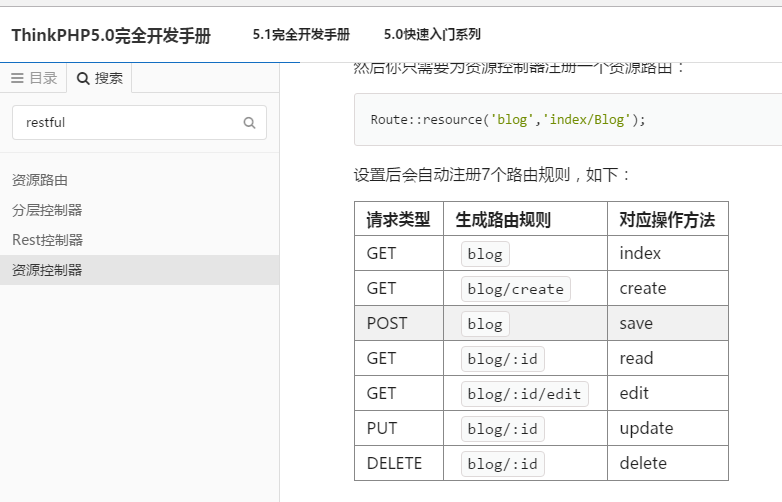Screen dimensions: 782x502
Task: Switch to the 搜索 tab
Action: pyautogui.click(x=100, y=78)
